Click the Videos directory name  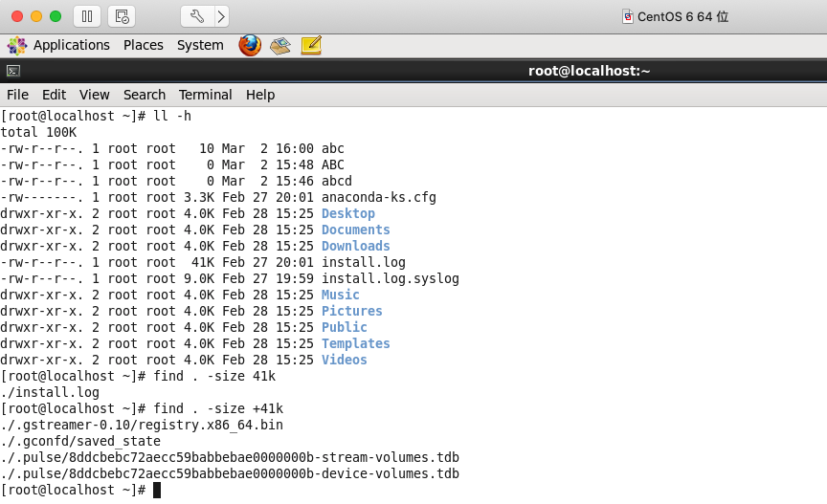pyautogui.click(x=344, y=361)
